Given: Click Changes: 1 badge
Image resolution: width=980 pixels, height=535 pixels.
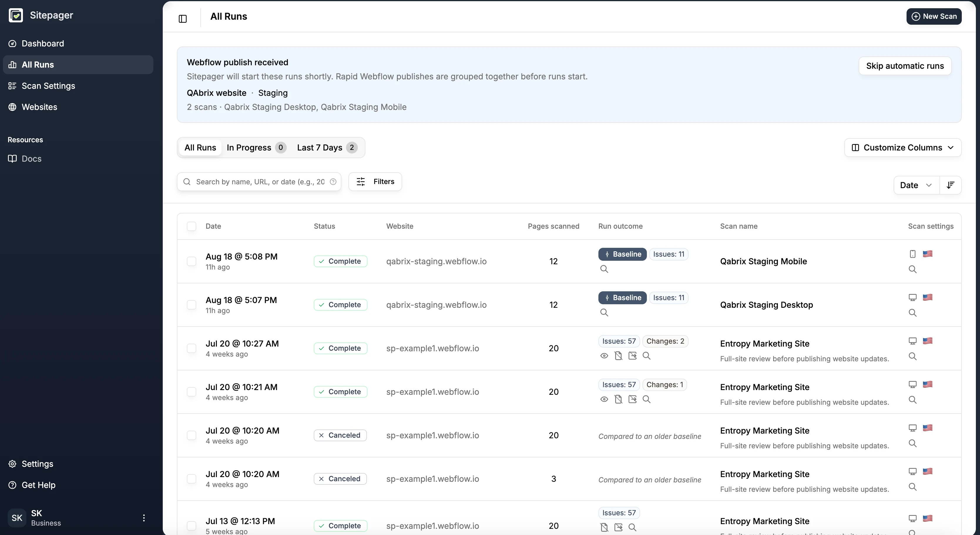Looking at the screenshot, I should (664, 384).
